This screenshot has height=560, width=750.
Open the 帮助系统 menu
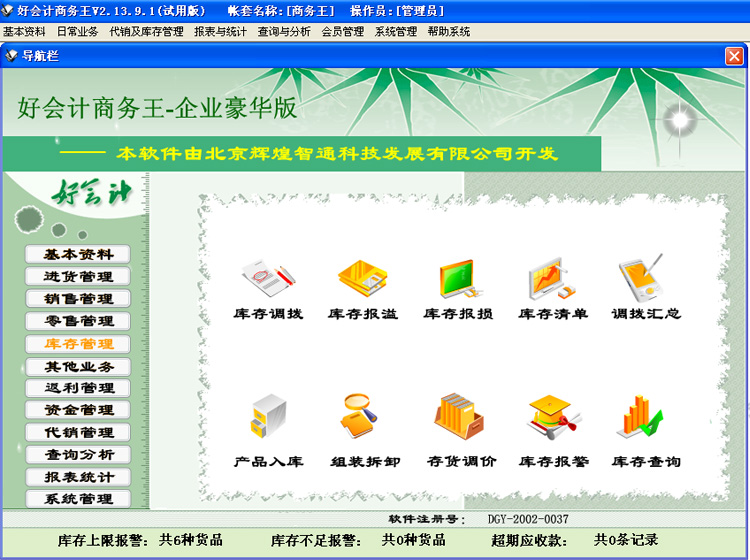click(x=449, y=32)
